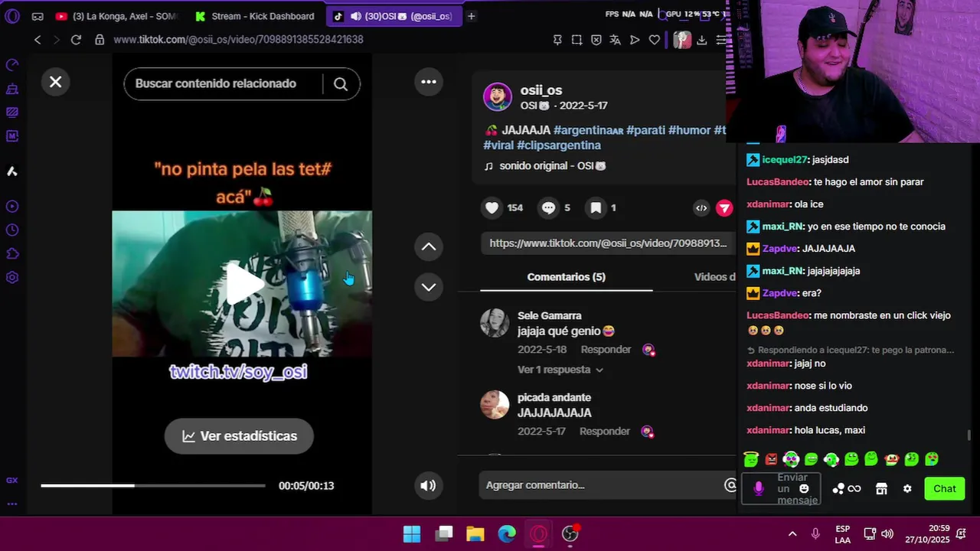The height and width of the screenshot is (551, 980).
Task: Play the paused TikTok video
Action: (x=243, y=284)
